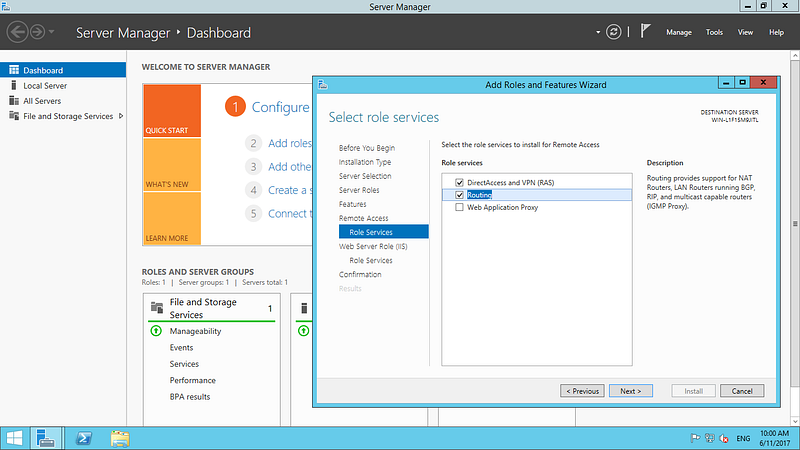Go to Remote Access wizard step

(x=363, y=218)
